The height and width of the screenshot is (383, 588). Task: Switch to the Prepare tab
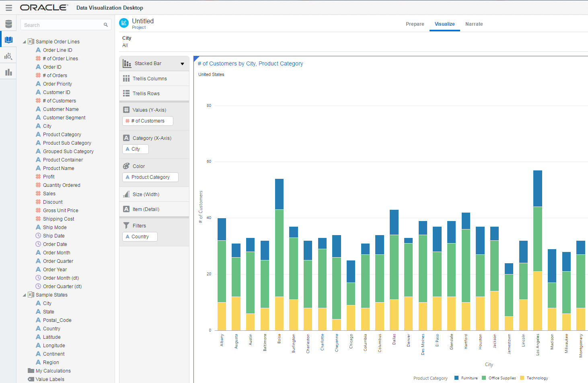tap(415, 24)
